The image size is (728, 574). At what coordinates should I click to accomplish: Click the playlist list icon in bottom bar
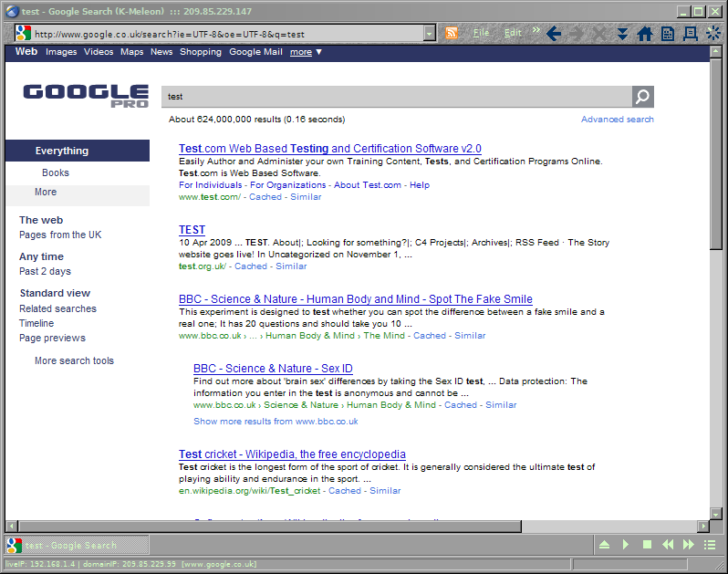(x=710, y=544)
